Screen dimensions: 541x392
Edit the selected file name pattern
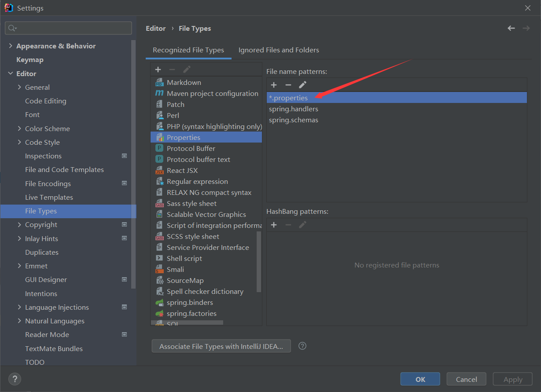(302, 85)
